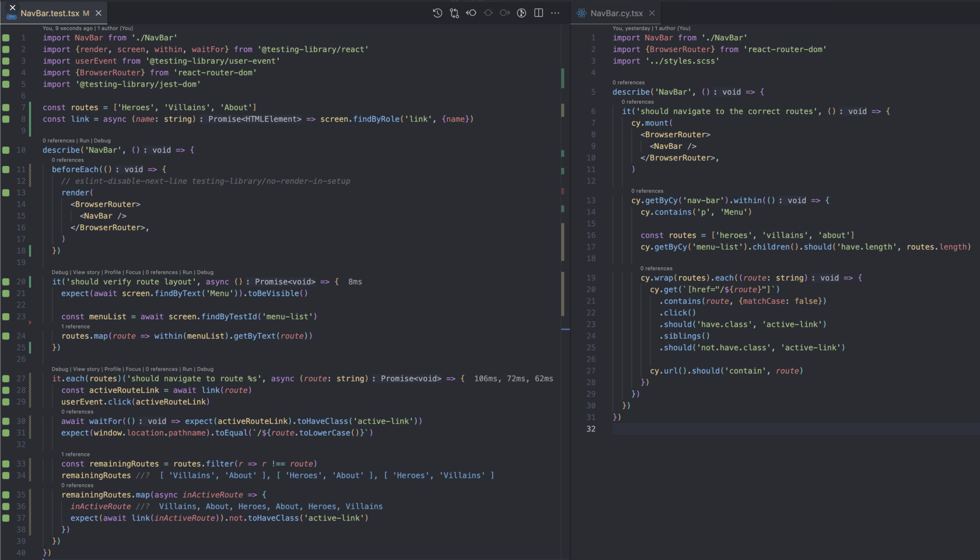980x560 pixels.
Task: Open changes with previous revision arrow
Action: pyautogui.click(x=471, y=13)
